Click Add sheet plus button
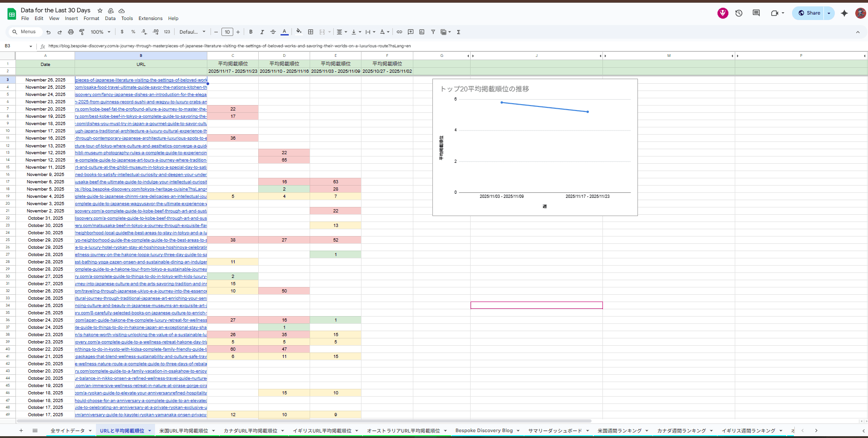Screen dimensions: 868x438 point(21,430)
